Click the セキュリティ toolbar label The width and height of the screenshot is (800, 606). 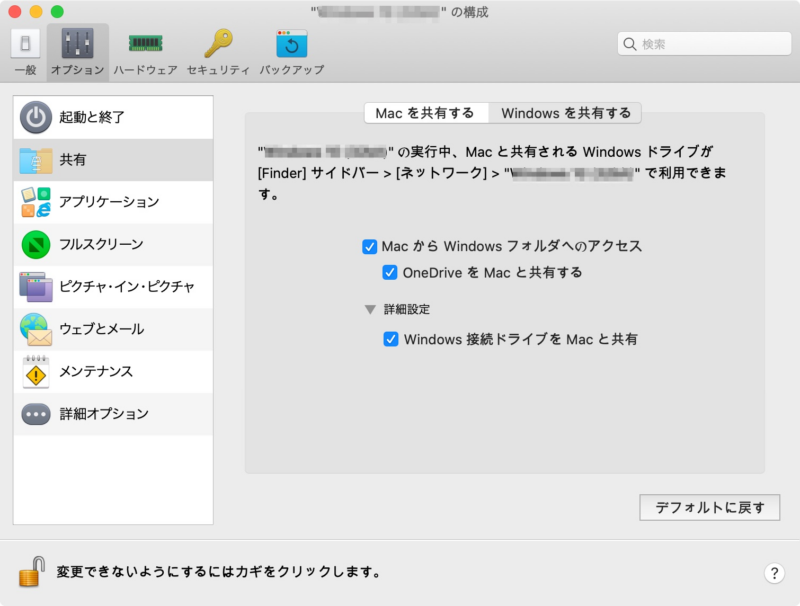218,70
